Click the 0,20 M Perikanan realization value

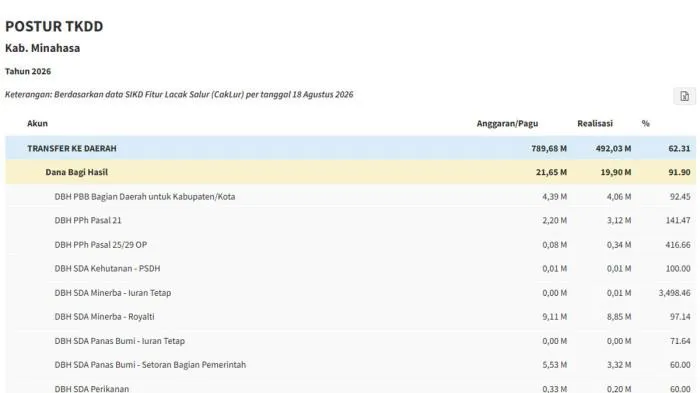tap(619, 389)
